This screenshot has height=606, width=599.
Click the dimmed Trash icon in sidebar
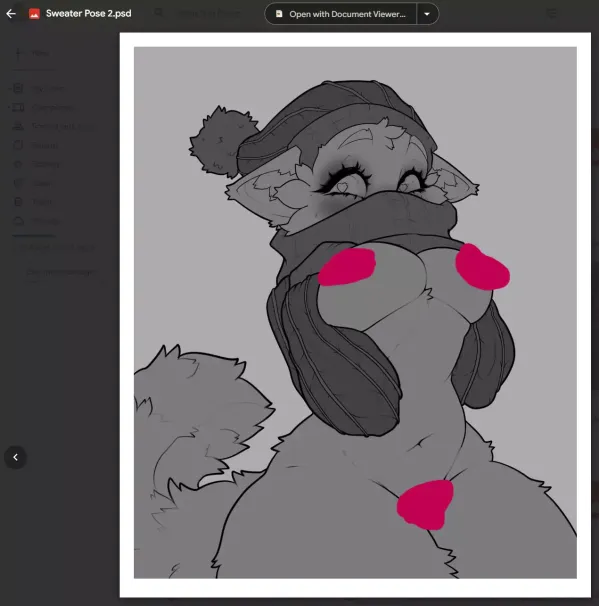point(18,202)
